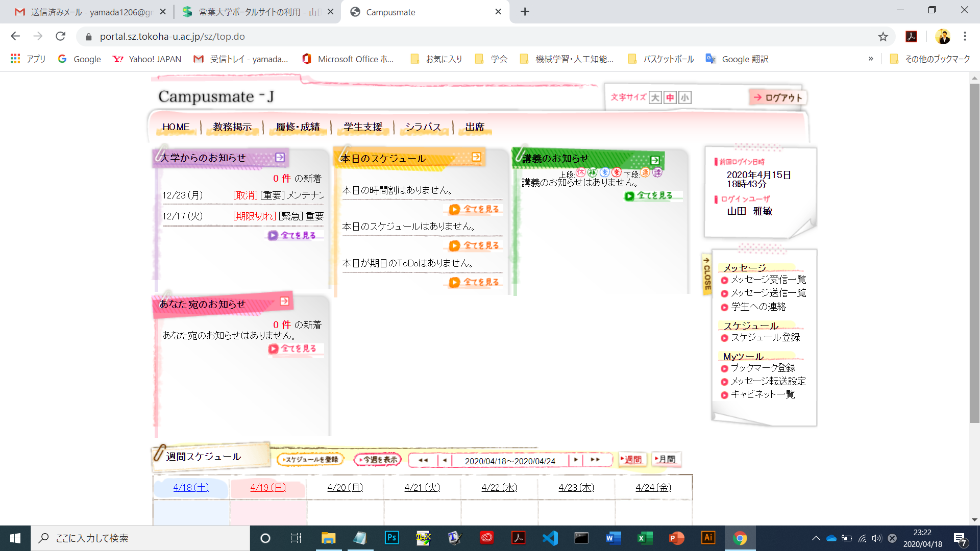Image resolution: width=980 pixels, height=551 pixels.
Task: Click スケジュールを登録 button
Action: [x=310, y=459]
